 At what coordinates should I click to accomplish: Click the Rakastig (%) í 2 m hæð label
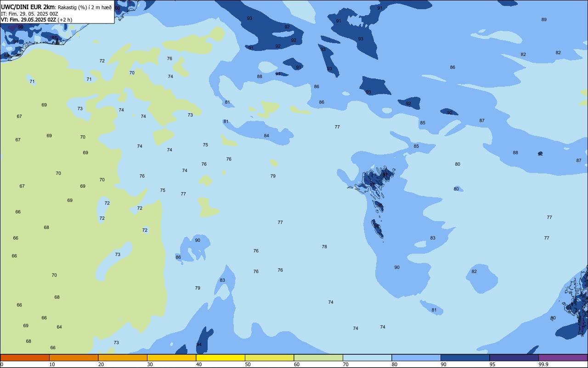click(85, 7)
